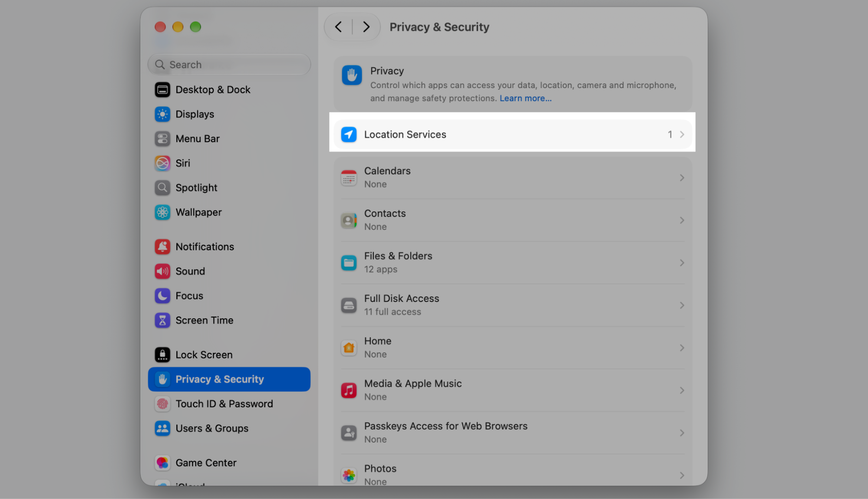Expand Media & Apple Music chevron

(682, 391)
